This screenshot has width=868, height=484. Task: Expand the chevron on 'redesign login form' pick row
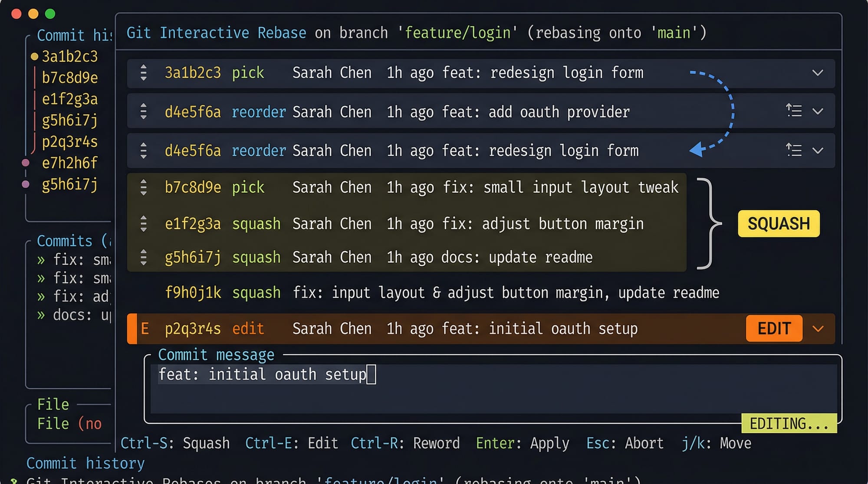tap(818, 73)
